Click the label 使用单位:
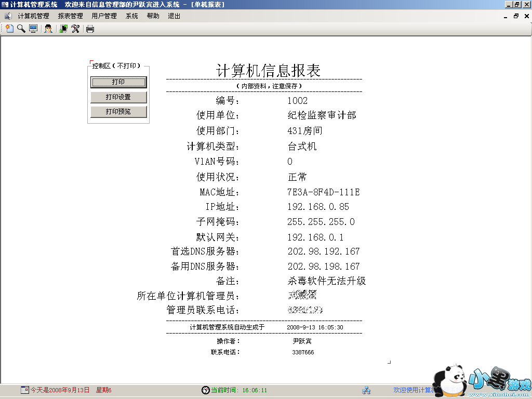This screenshot has height=399, width=532. [x=218, y=115]
